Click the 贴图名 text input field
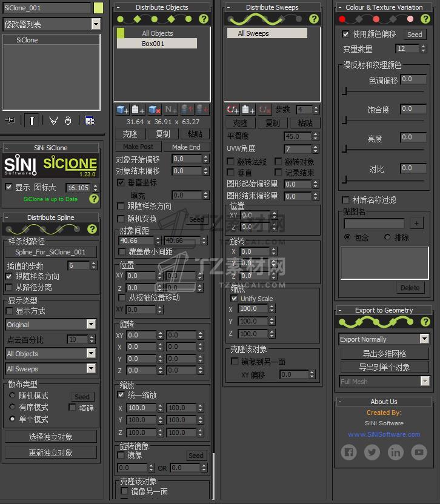Viewport: 440px width, 504px height. coord(374,223)
